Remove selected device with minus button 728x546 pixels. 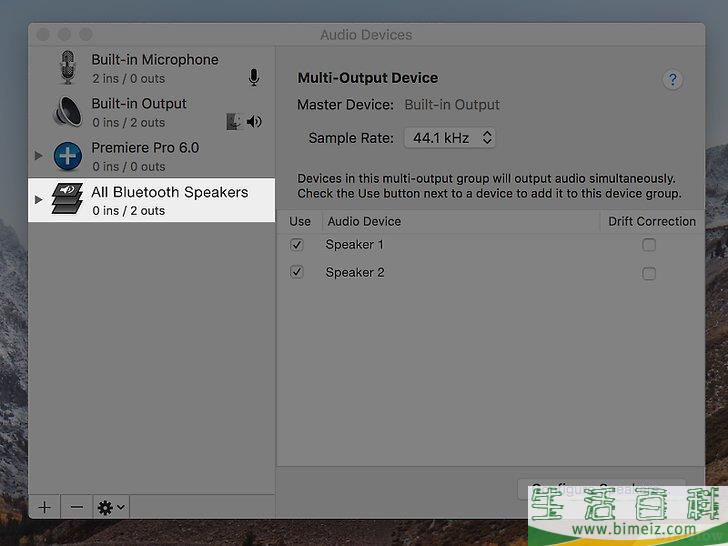77,507
